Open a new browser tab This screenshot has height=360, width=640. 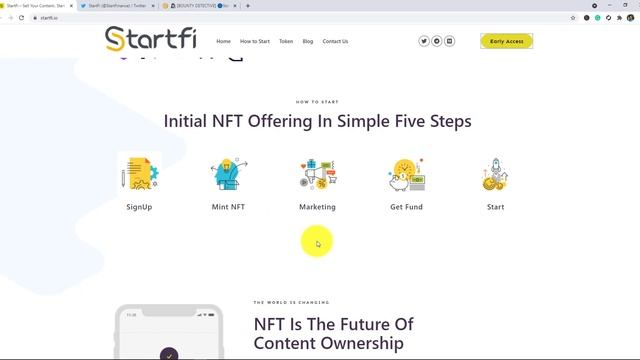tap(248, 6)
